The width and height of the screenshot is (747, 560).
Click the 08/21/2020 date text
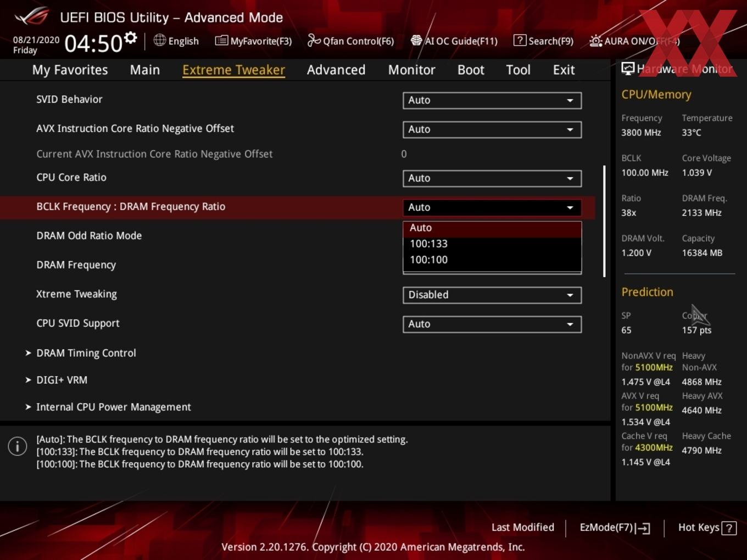[36, 40]
